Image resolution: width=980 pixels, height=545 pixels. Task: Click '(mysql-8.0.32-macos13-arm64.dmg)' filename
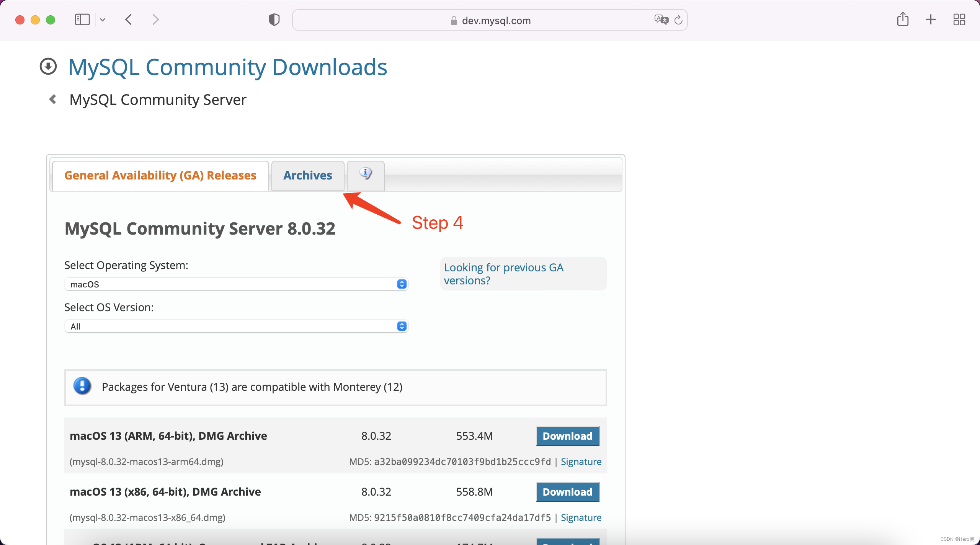147,462
